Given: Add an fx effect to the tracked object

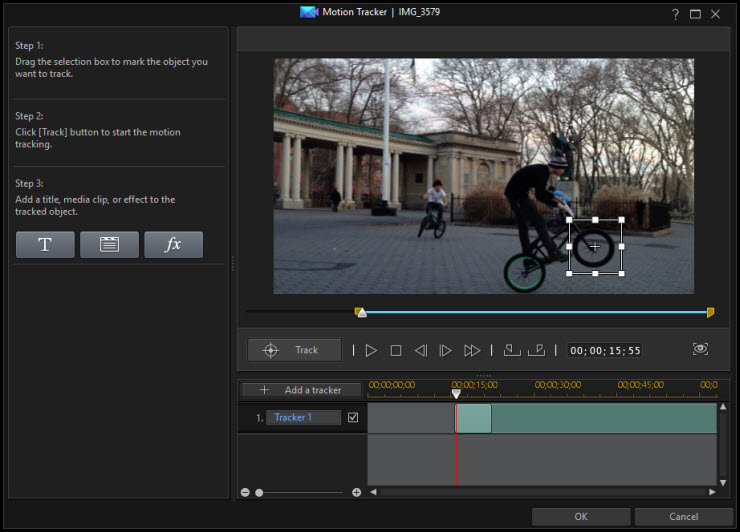Looking at the screenshot, I should point(174,245).
